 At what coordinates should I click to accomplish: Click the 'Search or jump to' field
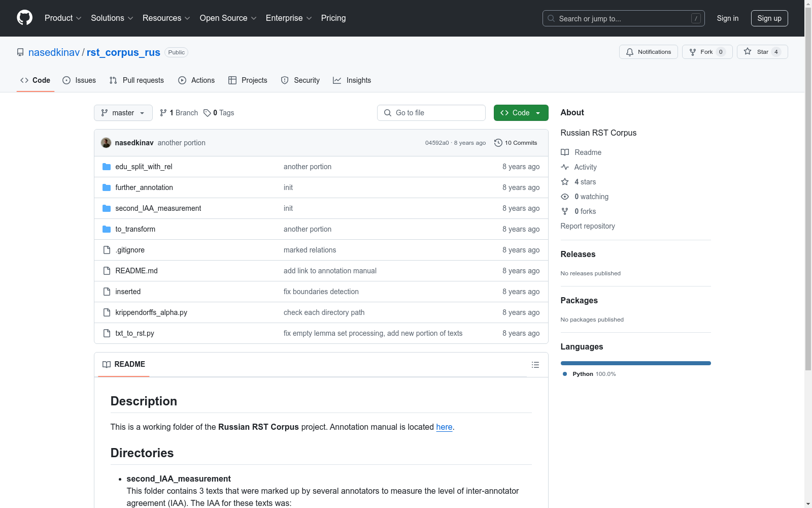point(624,18)
